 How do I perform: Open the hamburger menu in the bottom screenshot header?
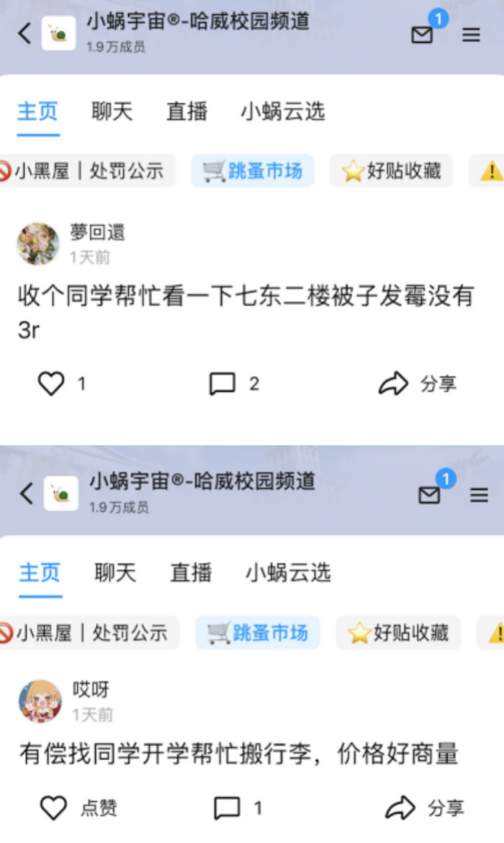pyautogui.click(x=480, y=494)
